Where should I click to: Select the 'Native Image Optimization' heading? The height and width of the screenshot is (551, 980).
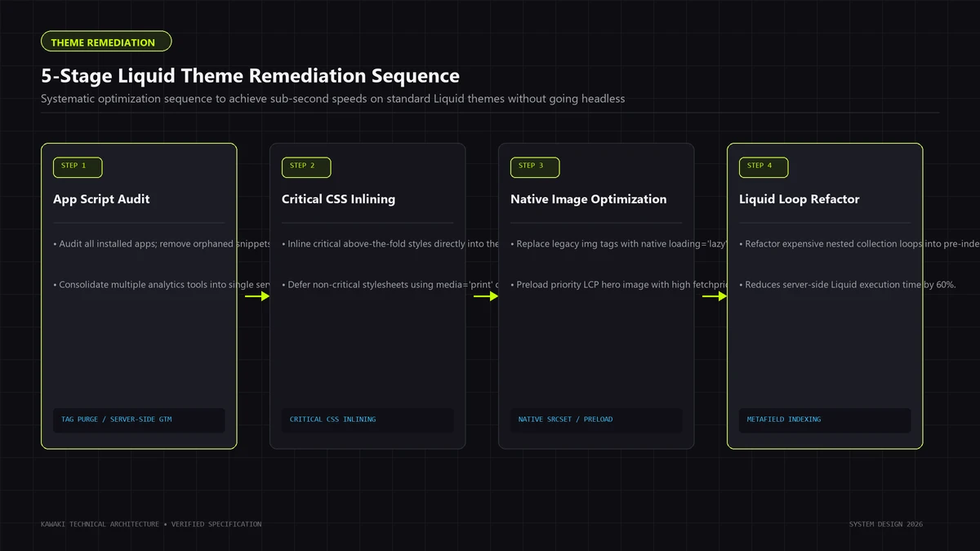pyautogui.click(x=588, y=199)
